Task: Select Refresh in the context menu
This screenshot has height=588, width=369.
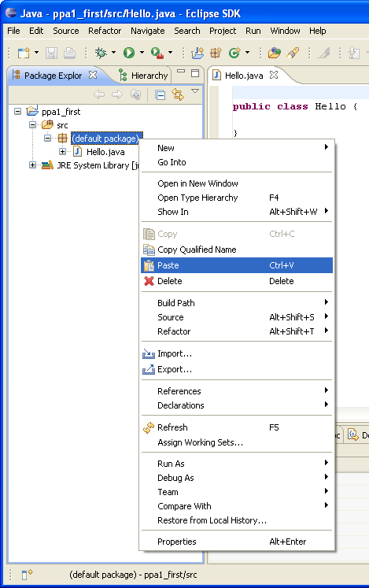Action: tap(237, 427)
